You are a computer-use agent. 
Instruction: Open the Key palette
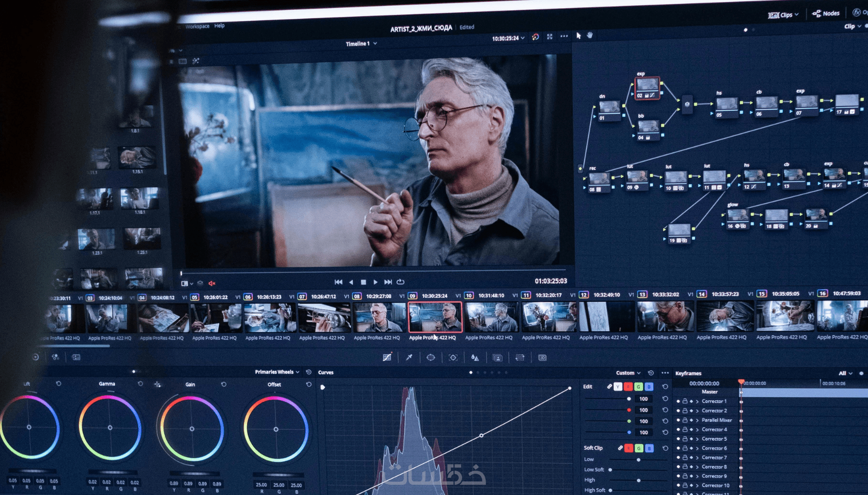click(497, 358)
